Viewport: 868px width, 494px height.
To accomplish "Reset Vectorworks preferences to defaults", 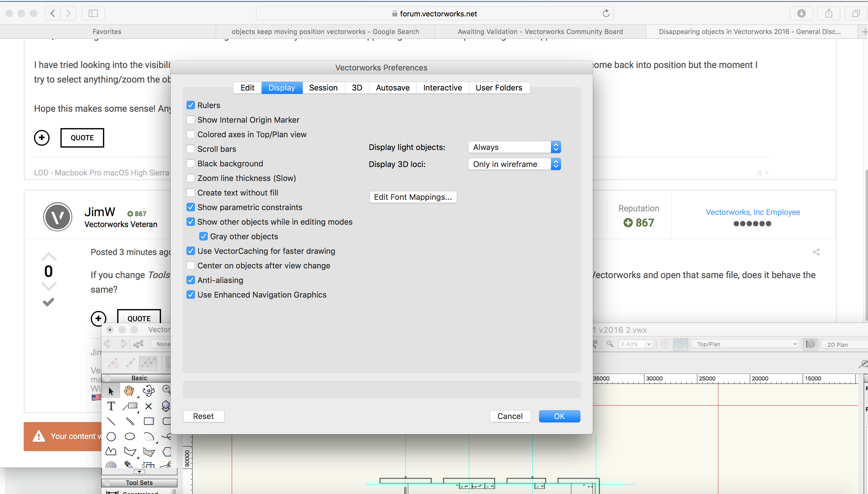I will pos(203,416).
